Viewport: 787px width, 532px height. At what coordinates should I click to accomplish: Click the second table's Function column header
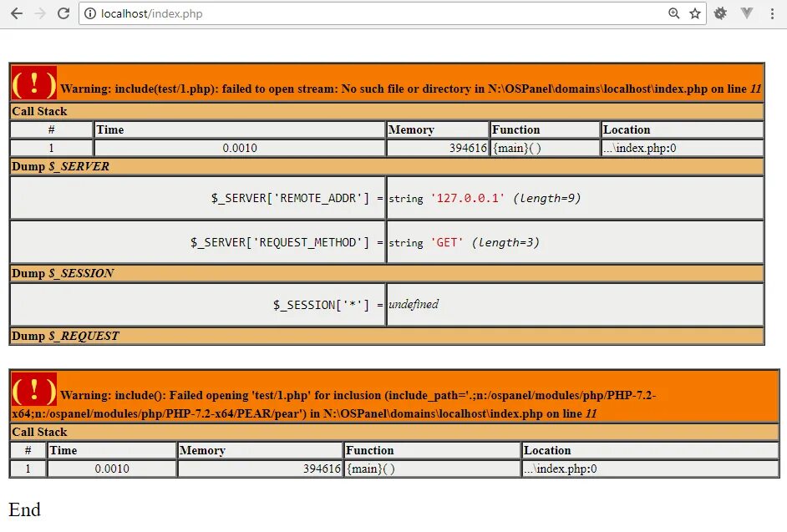432,450
